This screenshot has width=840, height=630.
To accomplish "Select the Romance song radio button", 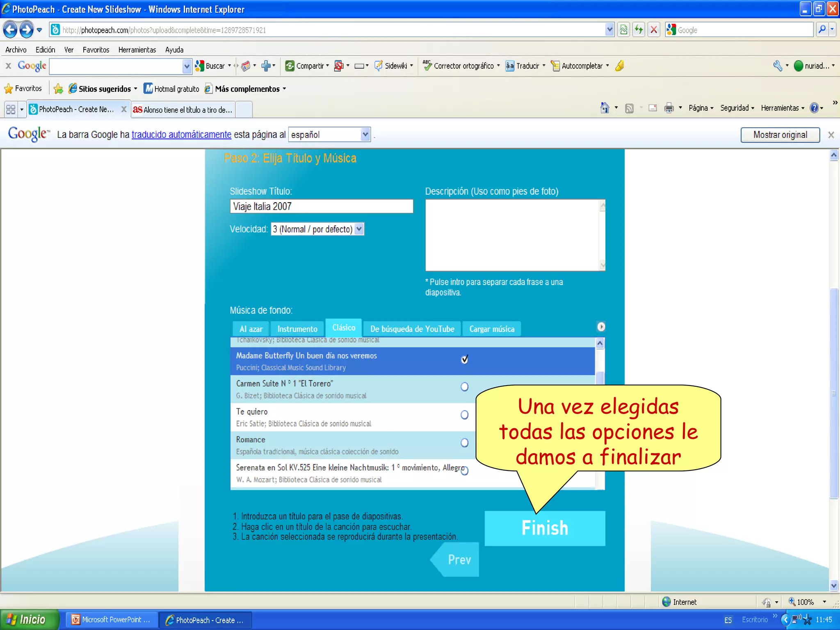I will 464,443.
